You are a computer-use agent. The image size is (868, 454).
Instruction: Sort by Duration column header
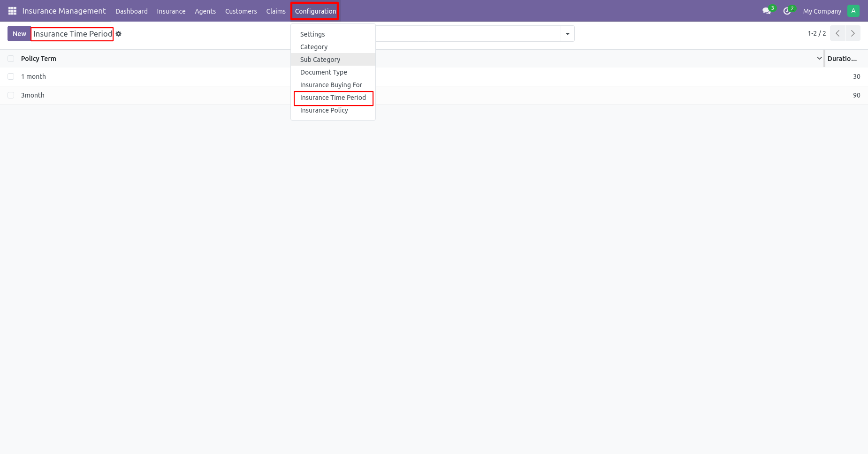tap(842, 59)
